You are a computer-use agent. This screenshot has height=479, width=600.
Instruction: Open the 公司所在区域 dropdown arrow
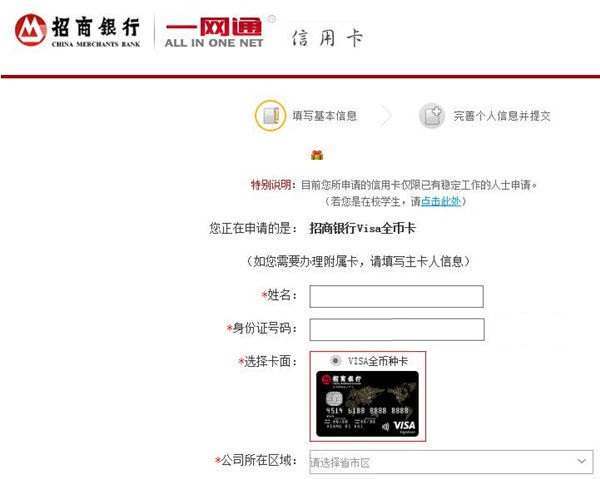[x=582, y=461]
